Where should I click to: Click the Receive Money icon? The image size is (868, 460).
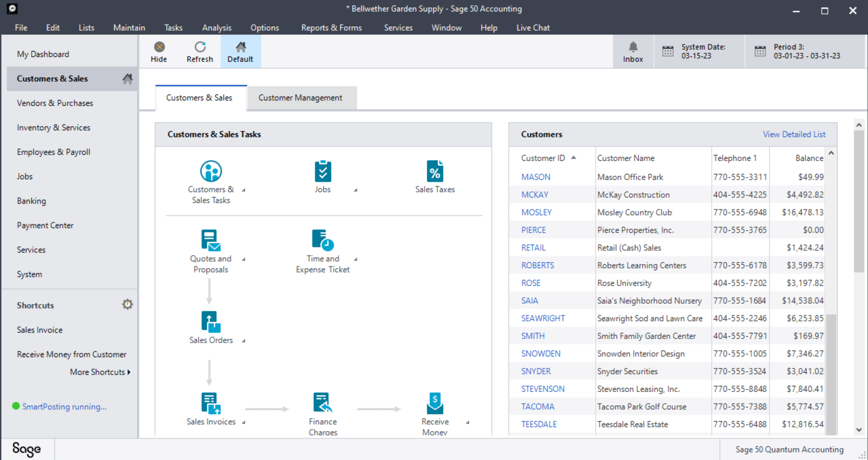[435, 403]
